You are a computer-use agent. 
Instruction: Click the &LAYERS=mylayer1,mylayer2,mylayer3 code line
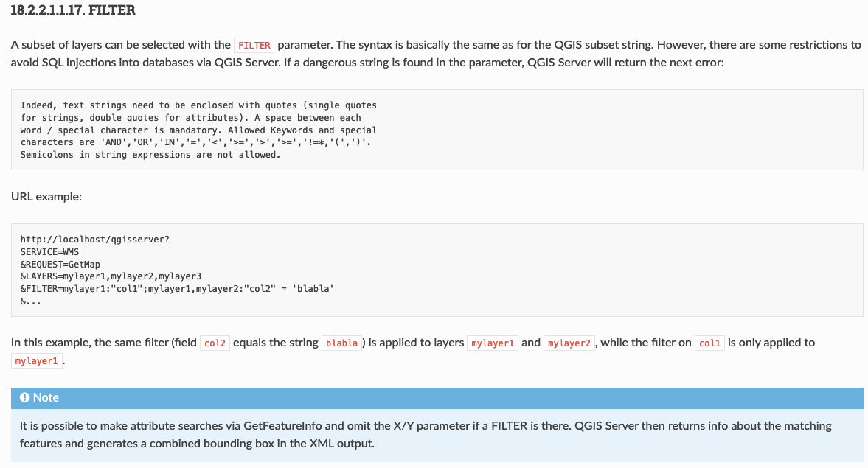coord(111,276)
